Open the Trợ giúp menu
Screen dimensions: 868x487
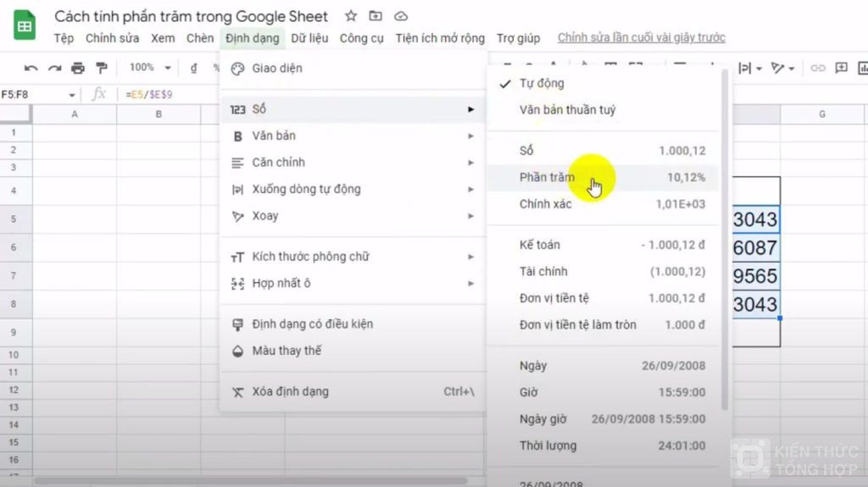tap(518, 38)
